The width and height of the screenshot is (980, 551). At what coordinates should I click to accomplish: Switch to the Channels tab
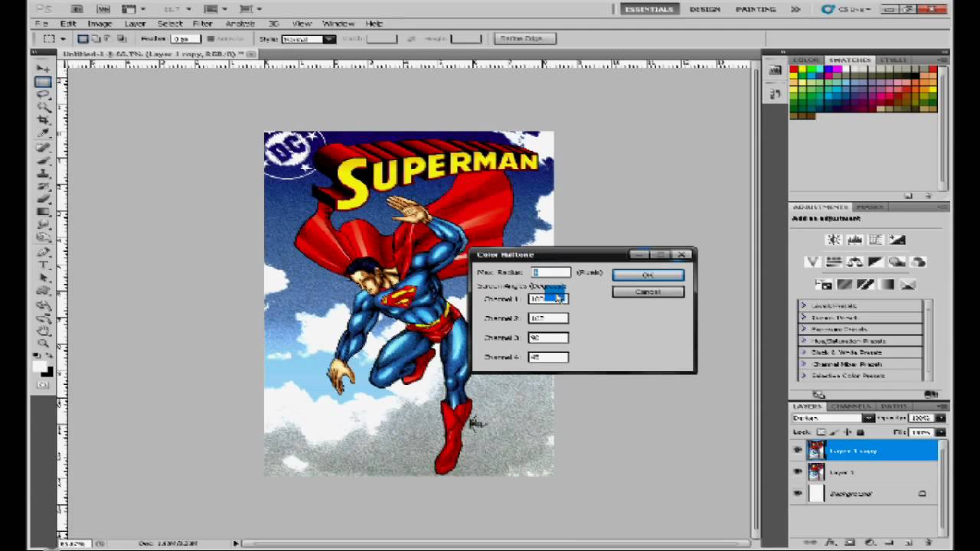(851, 406)
